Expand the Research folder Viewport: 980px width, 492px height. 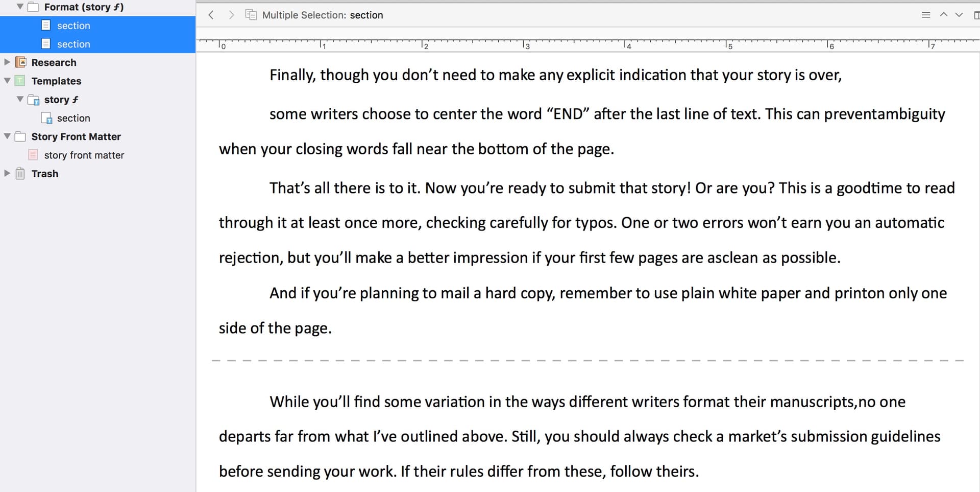[x=7, y=62]
